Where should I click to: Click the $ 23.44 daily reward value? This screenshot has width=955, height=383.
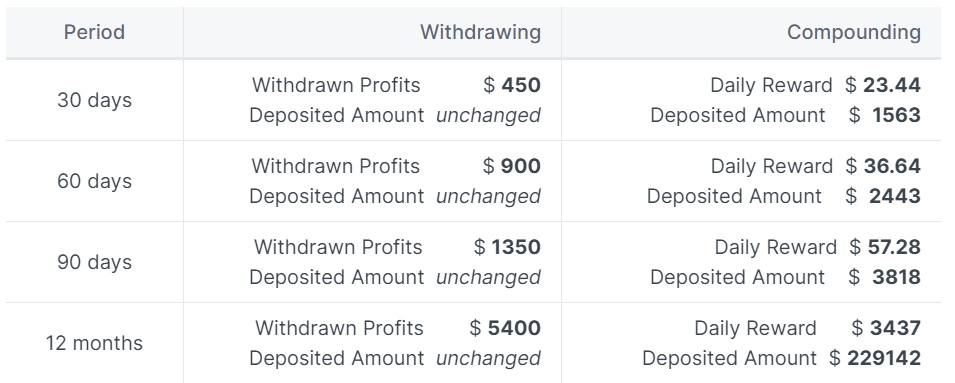[883, 85]
